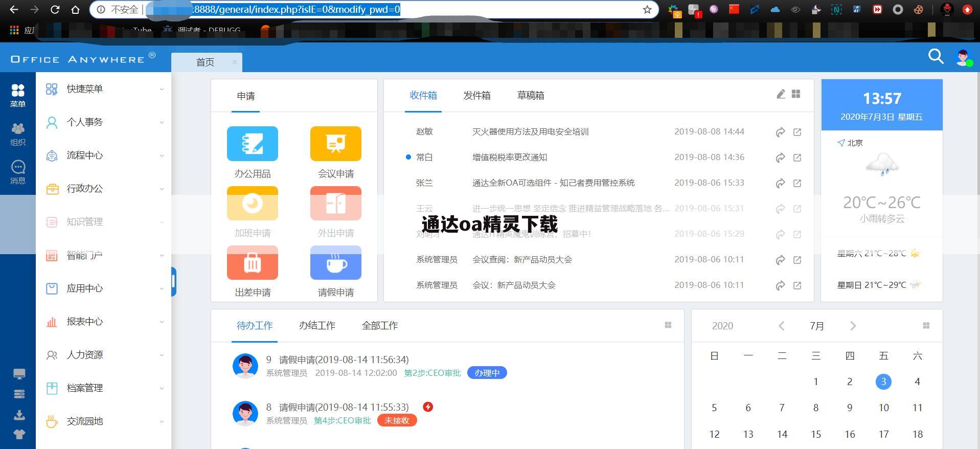Viewport: 980px width, 449px height.
Task: Open 张兰 mail in new window icon
Action: click(797, 183)
